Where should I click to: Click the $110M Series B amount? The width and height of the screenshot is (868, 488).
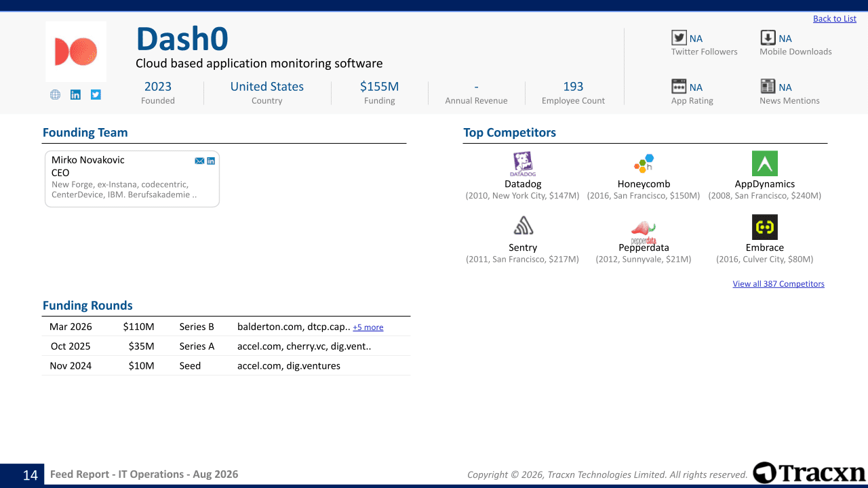139,327
